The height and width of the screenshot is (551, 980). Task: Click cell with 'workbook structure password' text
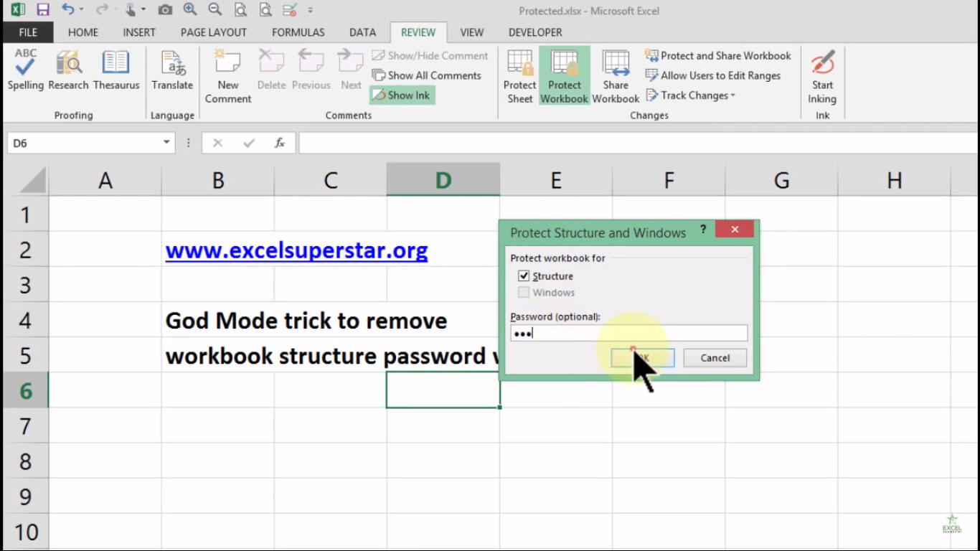pyautogui.click(x=330, y=356)
